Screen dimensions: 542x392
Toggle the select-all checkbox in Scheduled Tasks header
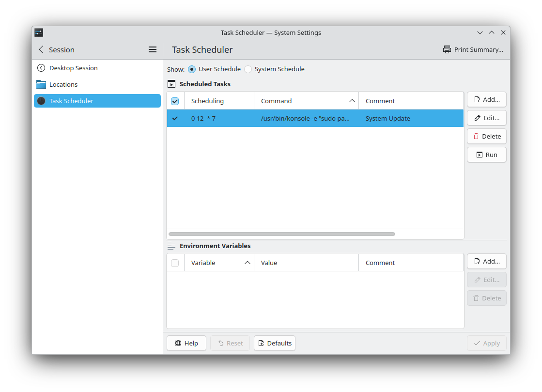(x=175, y=101)
